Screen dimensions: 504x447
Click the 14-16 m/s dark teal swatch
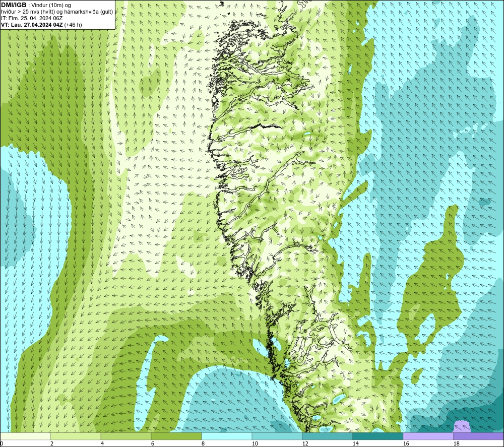point(377,436)
